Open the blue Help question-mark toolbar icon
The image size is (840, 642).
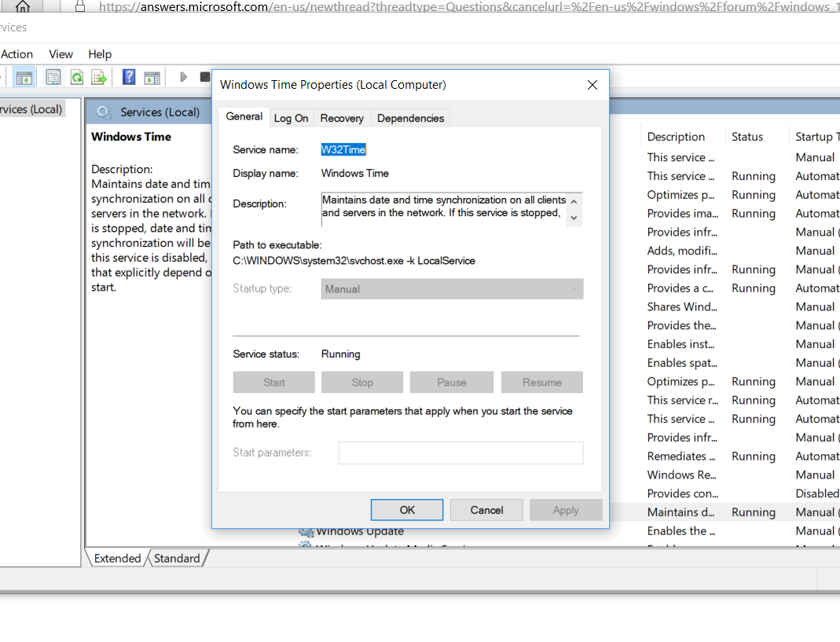(129, 77)
